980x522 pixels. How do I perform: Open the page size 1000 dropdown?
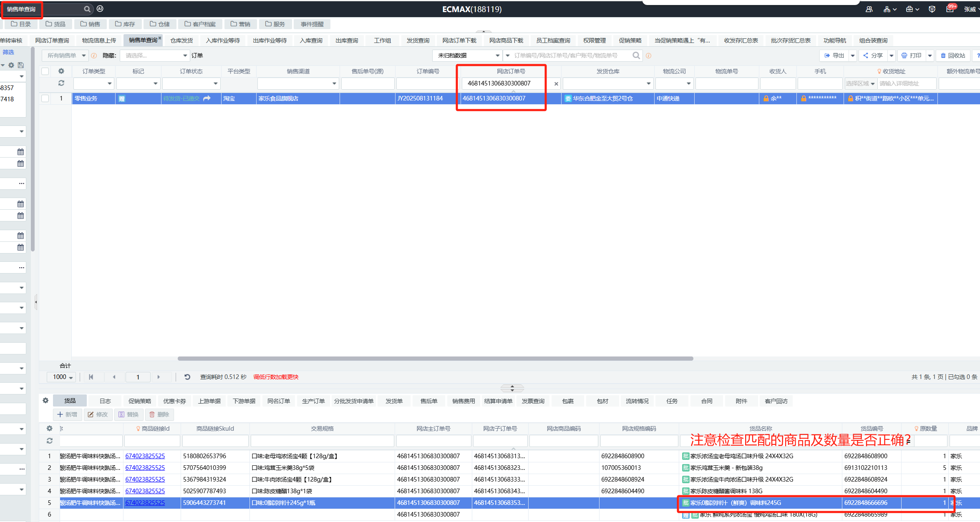point(61,377)
